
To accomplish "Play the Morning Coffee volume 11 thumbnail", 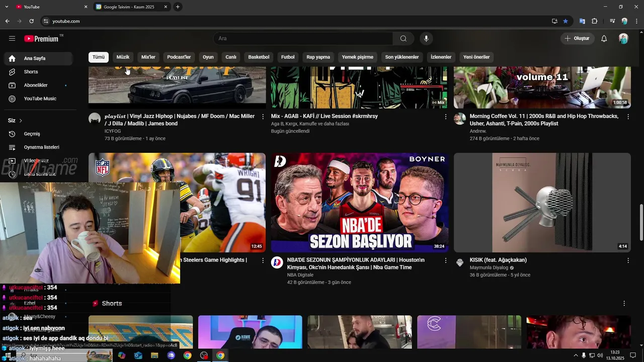I will (542, 87).
